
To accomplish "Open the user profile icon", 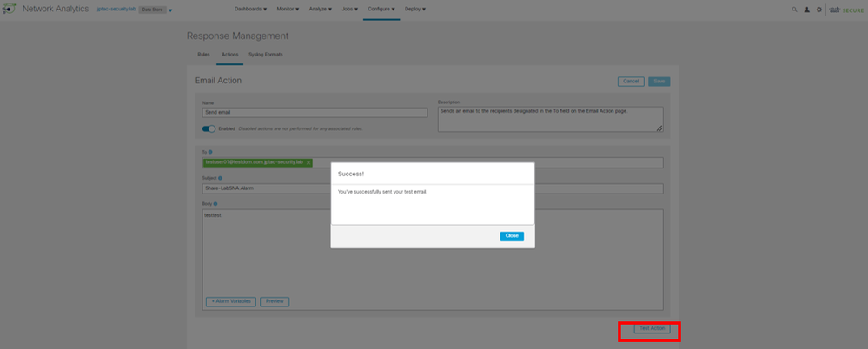I will pyautogui.click(x=806, y=10).
